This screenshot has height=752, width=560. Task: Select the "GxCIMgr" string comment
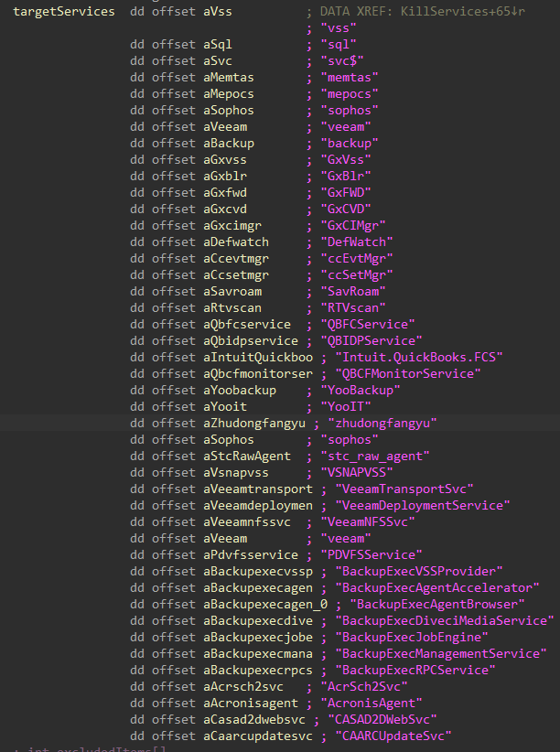coord(352,226)
